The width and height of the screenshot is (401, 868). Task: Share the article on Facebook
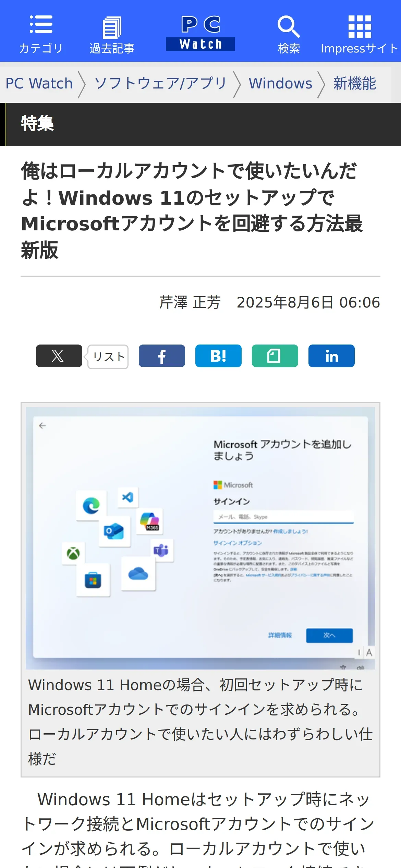(x=162, y=356)
